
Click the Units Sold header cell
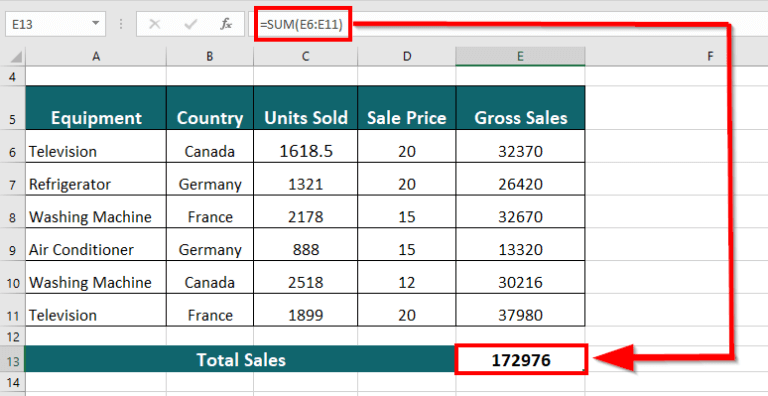[305, 108]
